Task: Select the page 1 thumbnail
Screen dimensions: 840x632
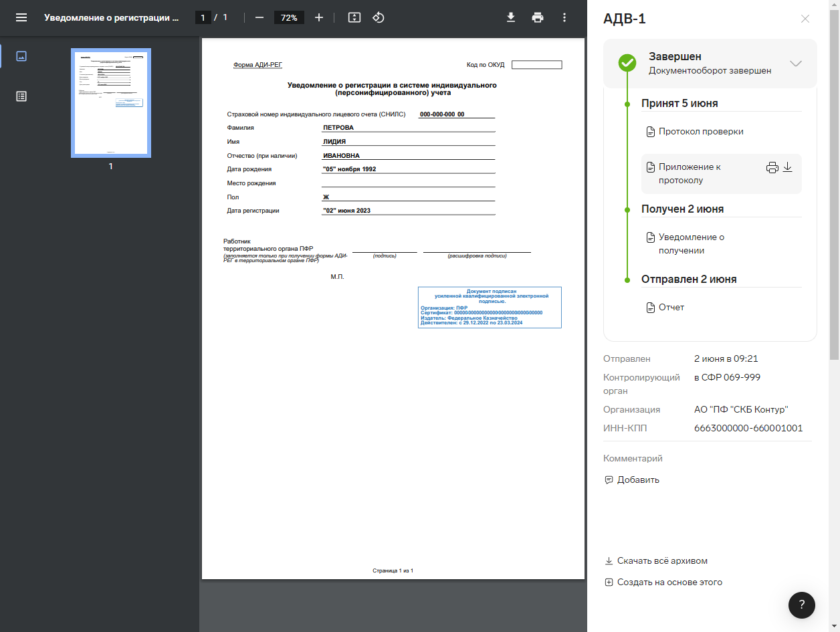Action: [x=111, y=103]
